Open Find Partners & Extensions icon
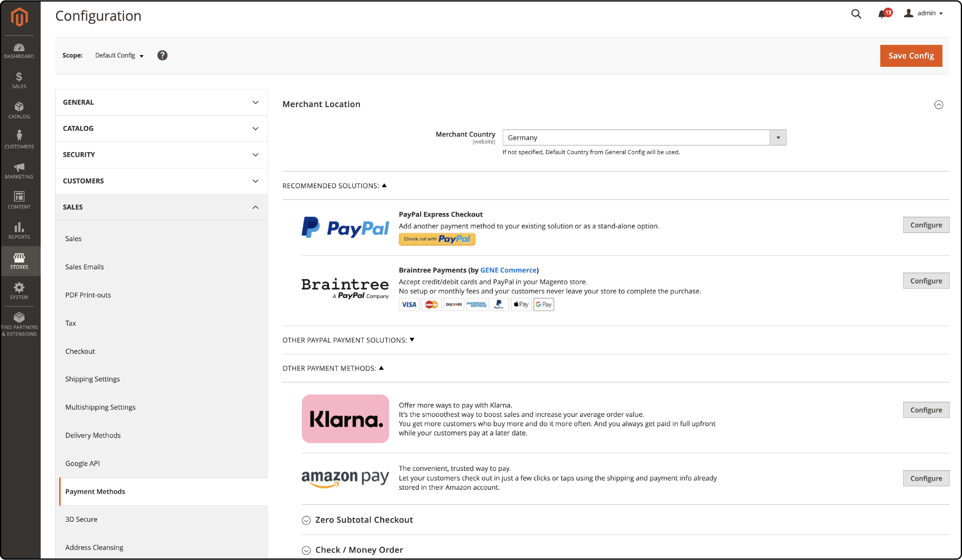This screenshot has width=962, height=560. 19,324
